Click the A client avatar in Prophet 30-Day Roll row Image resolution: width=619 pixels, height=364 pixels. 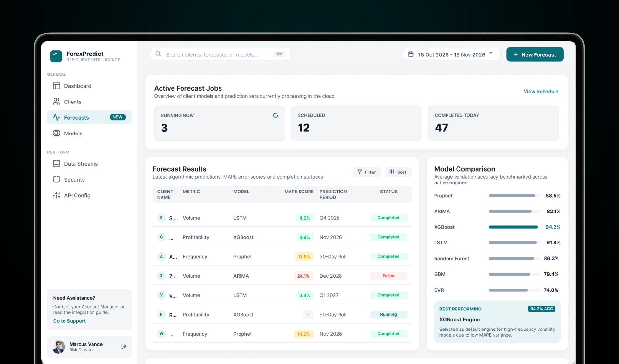coord(162,257)
